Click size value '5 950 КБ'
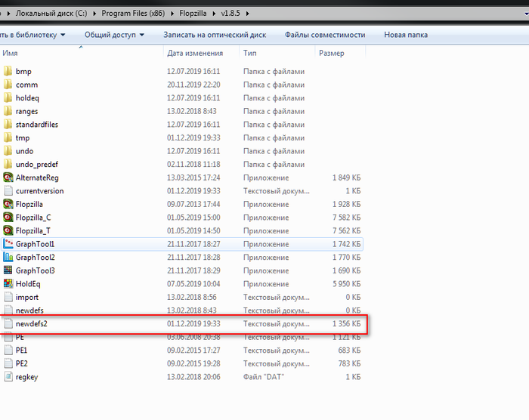The height and width of the screenshot is (420, 529). tap(346, 284)
